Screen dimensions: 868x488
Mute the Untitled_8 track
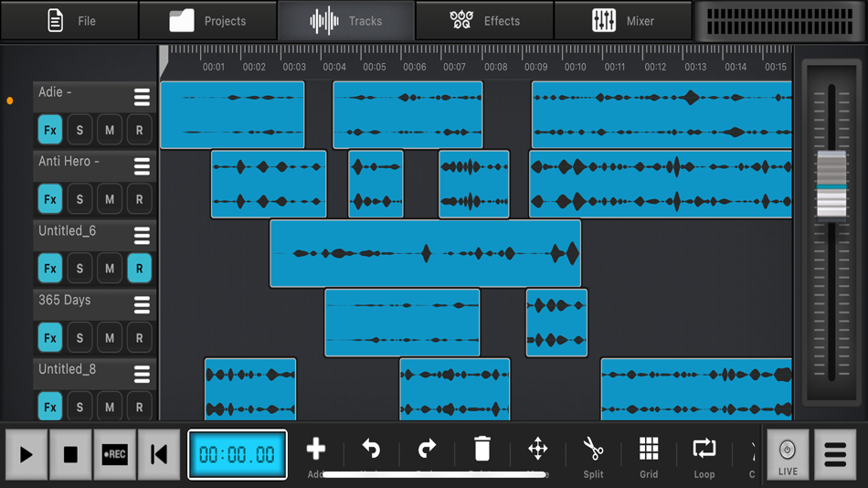coord(110,407)
